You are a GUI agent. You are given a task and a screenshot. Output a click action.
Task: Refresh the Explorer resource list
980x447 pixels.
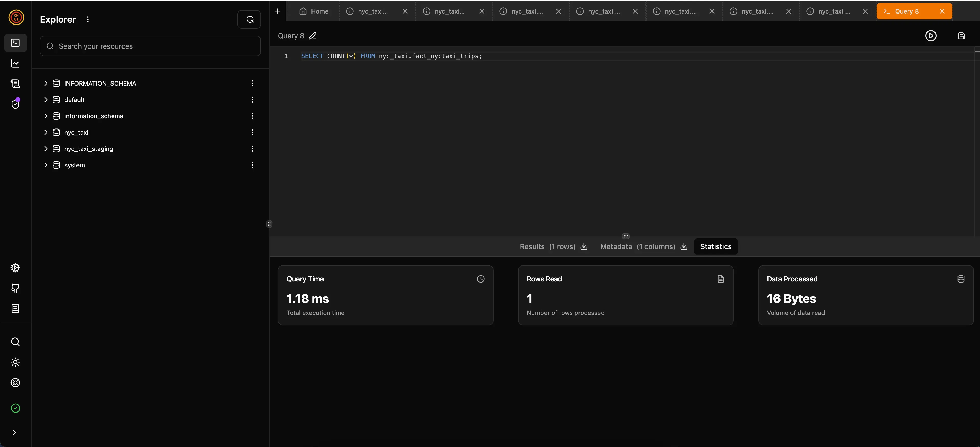coord(250,19)
